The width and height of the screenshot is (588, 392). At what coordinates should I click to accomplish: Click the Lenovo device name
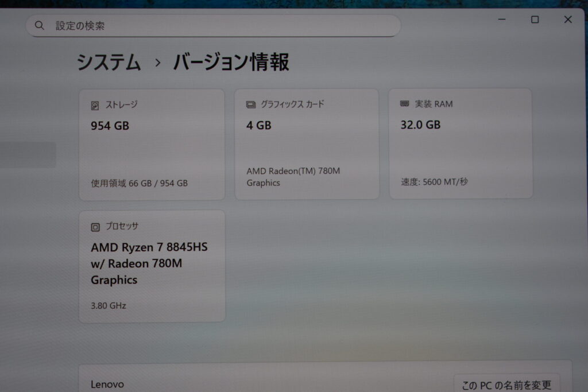[x=107, y=384]
